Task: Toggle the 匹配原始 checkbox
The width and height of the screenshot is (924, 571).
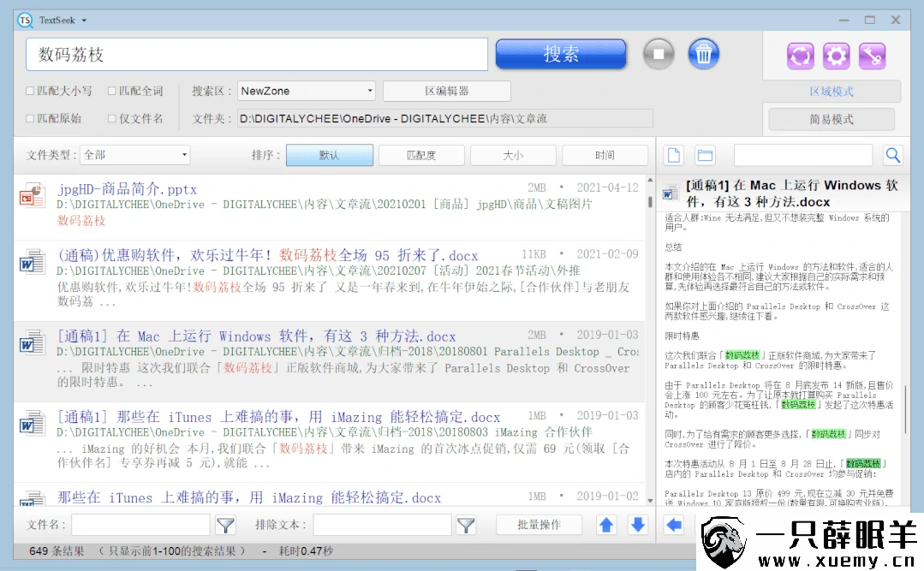Action: click(x=29, y=118)
